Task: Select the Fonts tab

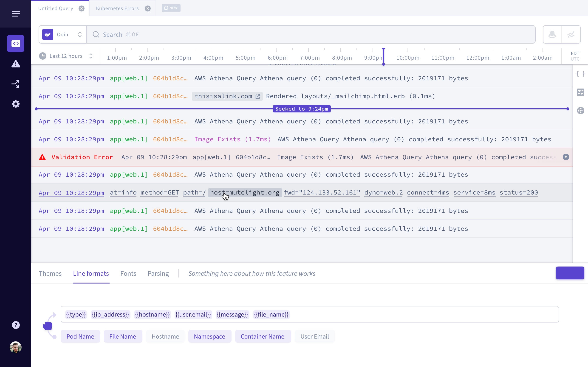Action: [x=128, y=274]
